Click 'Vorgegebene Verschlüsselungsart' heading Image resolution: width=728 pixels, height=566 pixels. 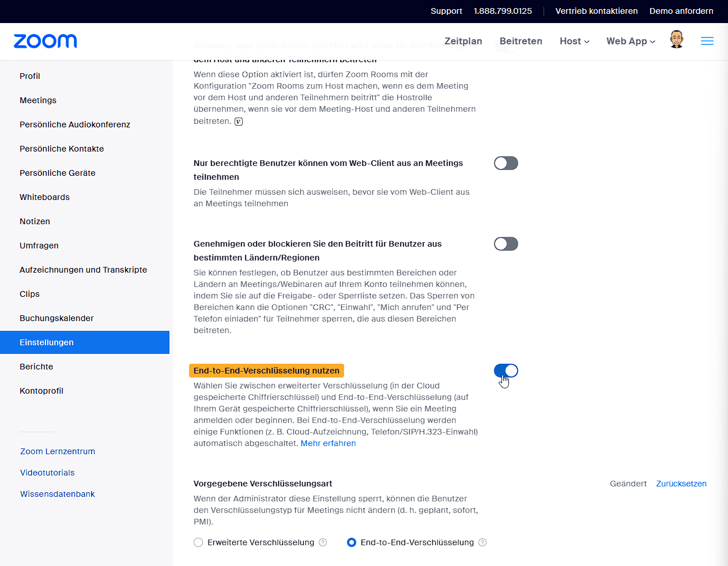coord(263,484)
